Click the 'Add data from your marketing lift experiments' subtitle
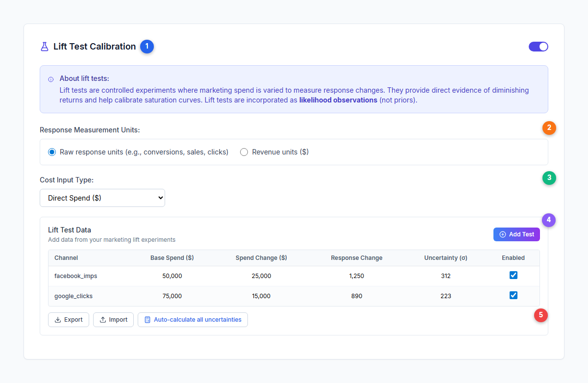 click(x=112, y=240)
